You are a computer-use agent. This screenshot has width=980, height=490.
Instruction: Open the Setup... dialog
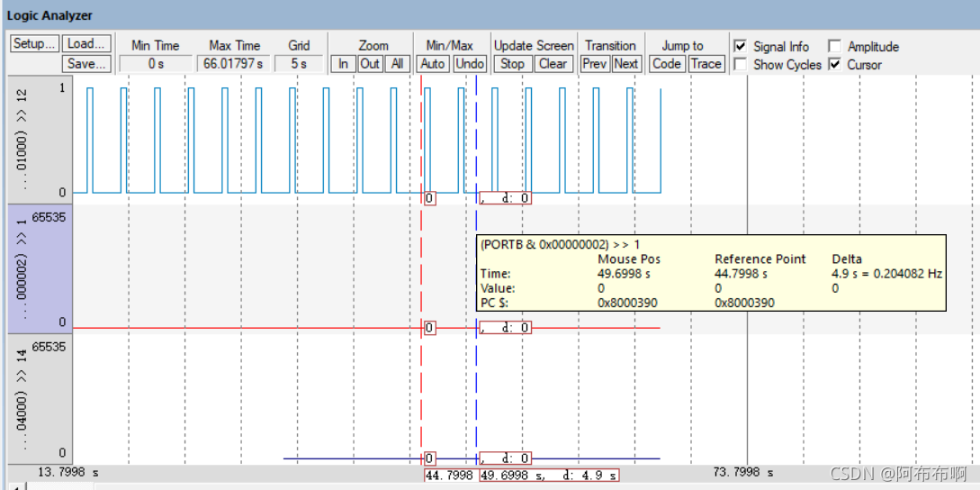[x=35, y=44]
